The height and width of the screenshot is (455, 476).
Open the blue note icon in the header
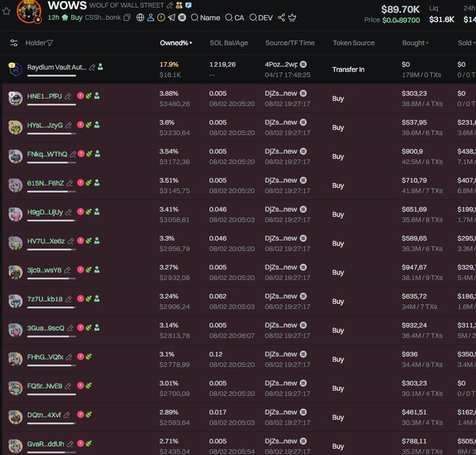pos(188,5)
